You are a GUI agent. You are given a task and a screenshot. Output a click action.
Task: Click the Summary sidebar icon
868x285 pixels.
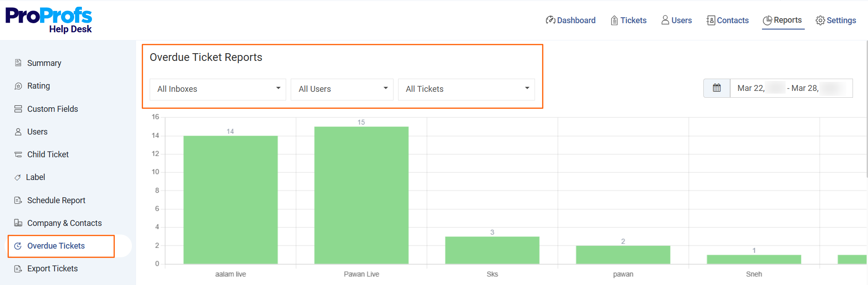(18, 63)
